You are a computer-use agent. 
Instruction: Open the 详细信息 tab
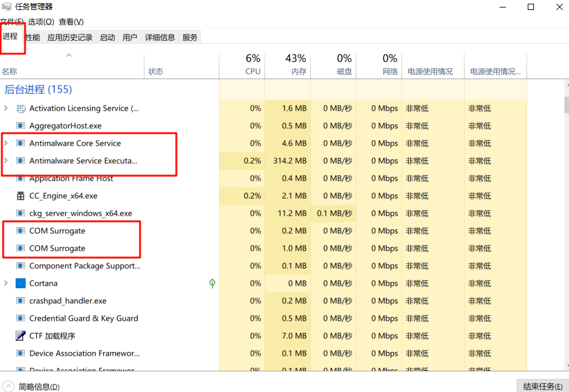pos(160,38)
